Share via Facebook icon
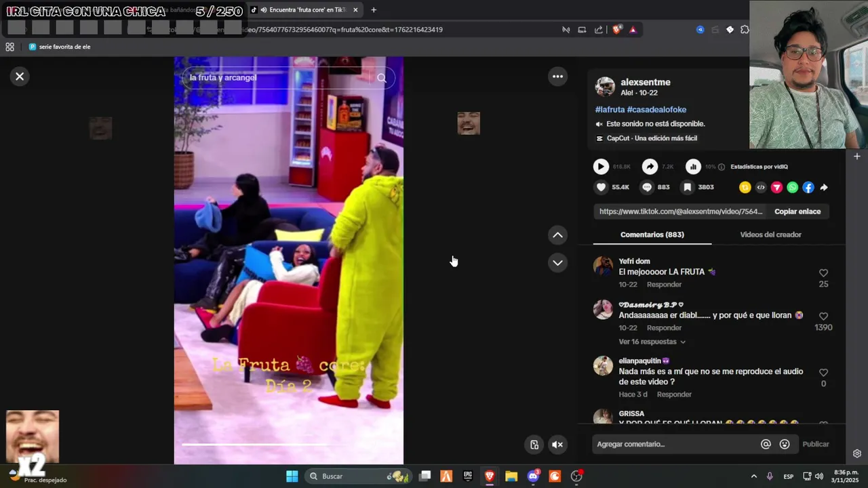Image resolution: width=868 pixels, height=488 pixels. (808, 187)
